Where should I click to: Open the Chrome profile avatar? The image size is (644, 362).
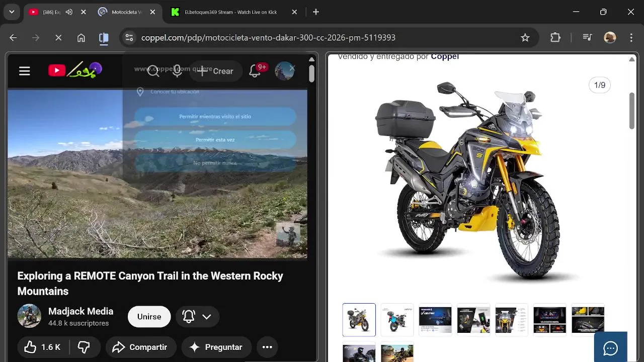click(x=610, y=38)
